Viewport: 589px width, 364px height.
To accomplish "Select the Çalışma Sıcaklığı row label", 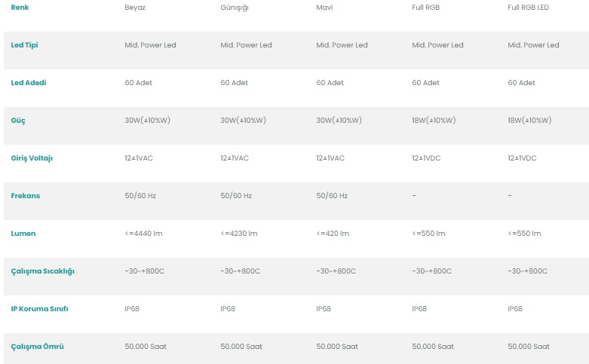I will (x=42, y=271).
